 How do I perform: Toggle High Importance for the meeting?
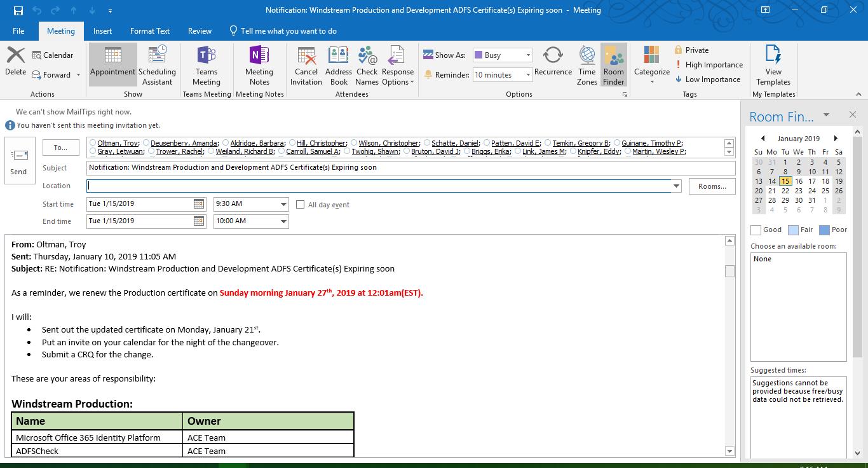pyautogui.click(x=709, y=64)
